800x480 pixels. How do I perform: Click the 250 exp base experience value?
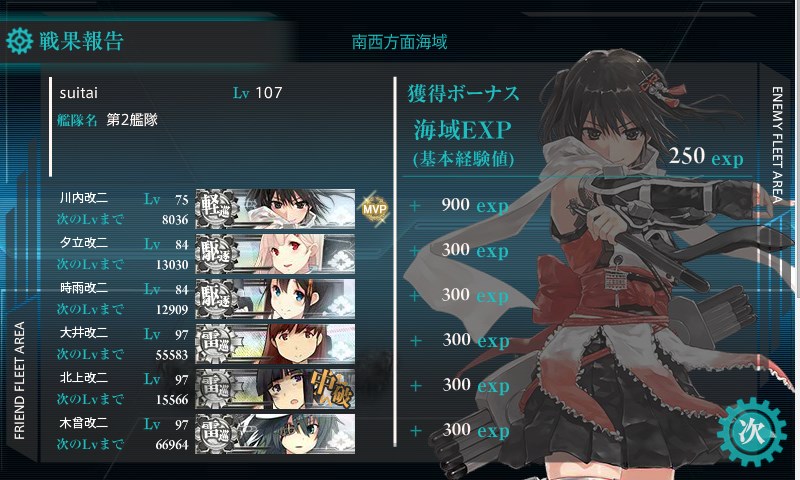(706, 156)
